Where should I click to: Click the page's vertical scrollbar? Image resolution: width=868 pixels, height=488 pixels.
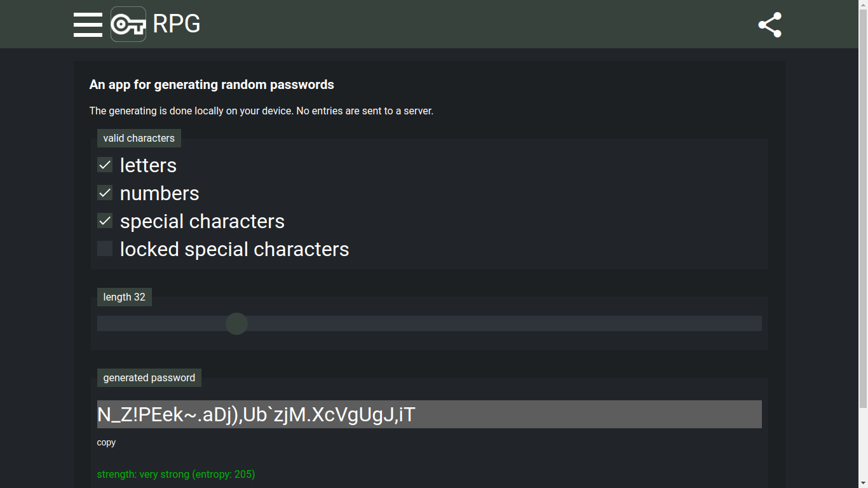(x=863, y=203)
